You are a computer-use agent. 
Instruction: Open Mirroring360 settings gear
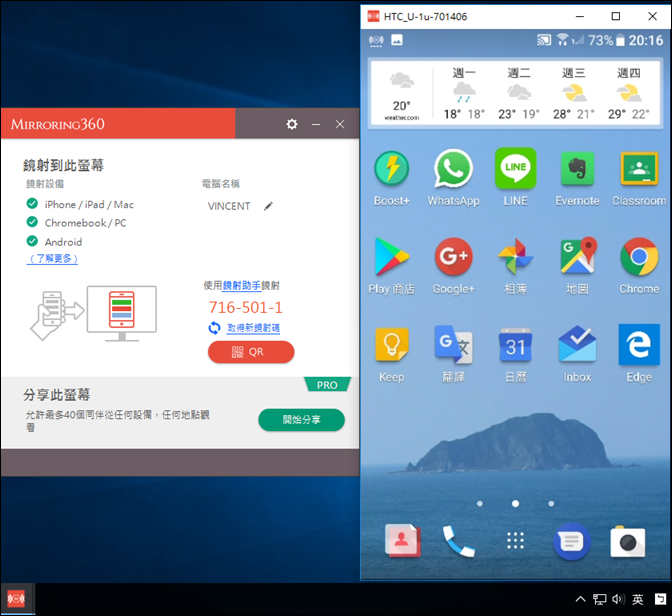(x=292, y=124)
